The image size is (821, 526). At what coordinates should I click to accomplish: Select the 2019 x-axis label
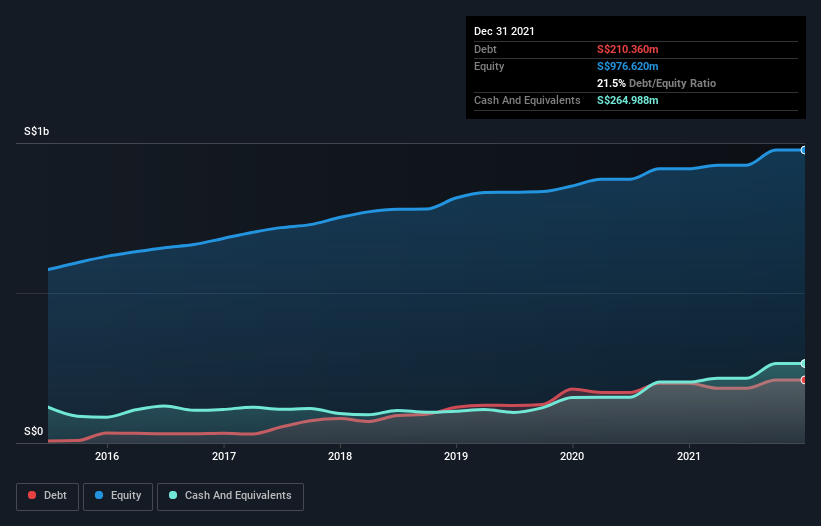pyautogui.click(x=456, y=456)
